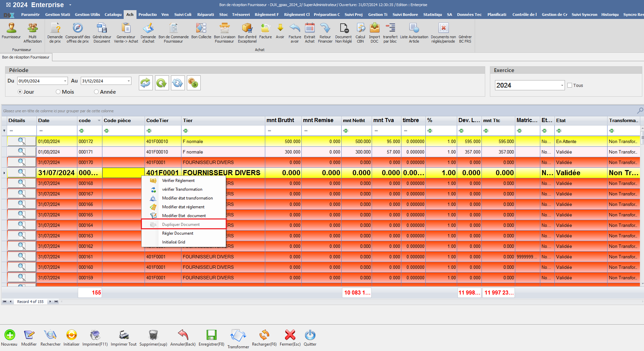Sort by the Tier column header
The width and height of the screenshot is (644, 351).
pyautogui.click(x=223, y=120)
